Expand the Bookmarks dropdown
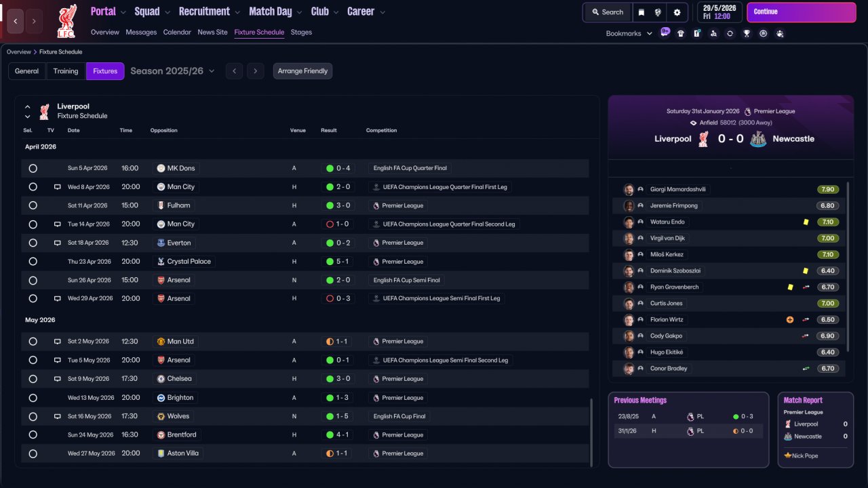868x488 pixels. [629, 33]
